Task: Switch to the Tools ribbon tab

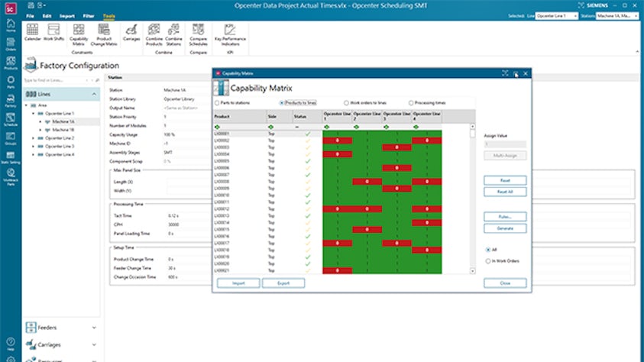Action: (x=109, y=16)
